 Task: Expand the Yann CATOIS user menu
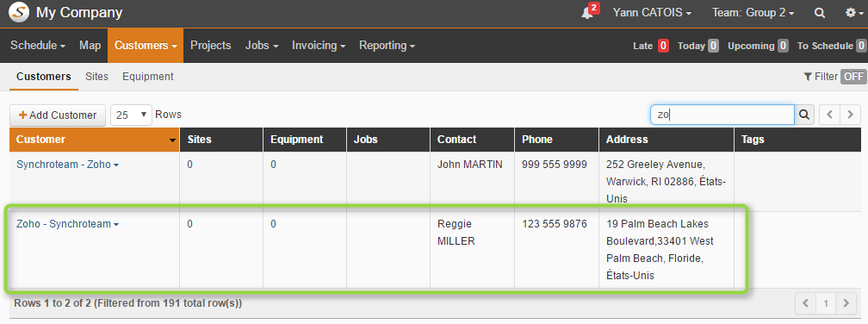pyautogui.click(x=652, y=13)
